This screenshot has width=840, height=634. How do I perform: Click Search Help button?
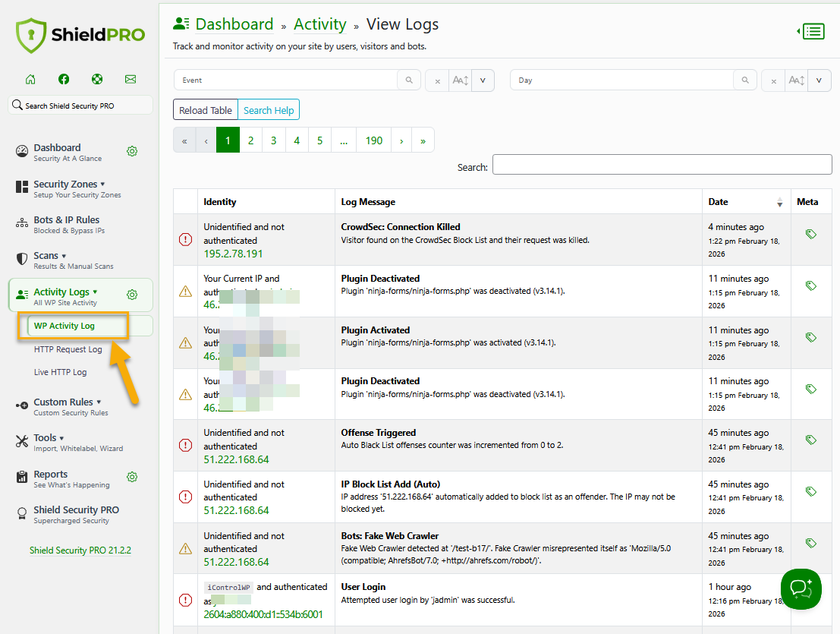point(269,110)
